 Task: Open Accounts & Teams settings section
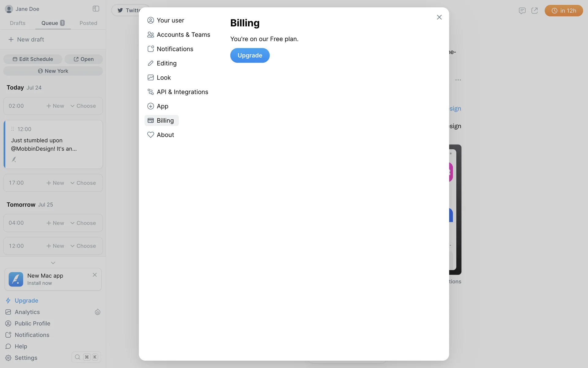pyautogui.click(x=183, y=35)
